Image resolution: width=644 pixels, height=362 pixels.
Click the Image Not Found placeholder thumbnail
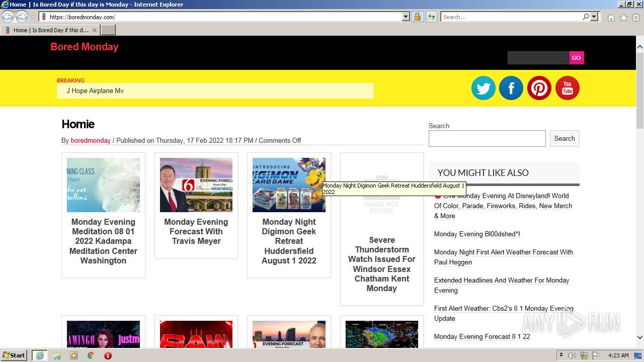click(x=382, y=194)
